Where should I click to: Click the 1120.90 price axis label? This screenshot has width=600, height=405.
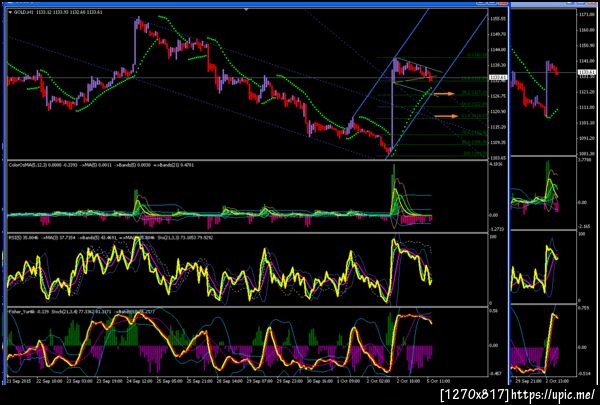(498, 111)
